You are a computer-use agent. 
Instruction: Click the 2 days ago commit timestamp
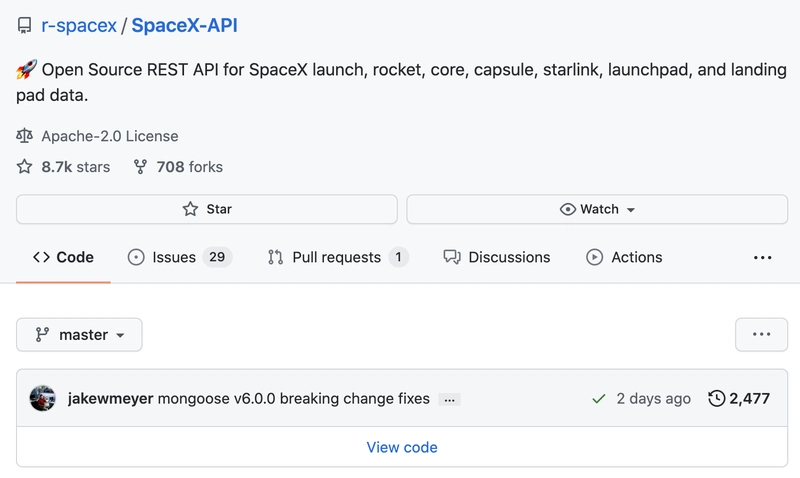tap(654, 398)
